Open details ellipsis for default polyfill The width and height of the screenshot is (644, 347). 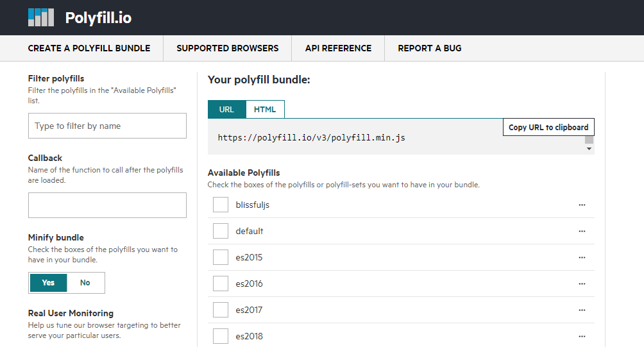click(582, 231)
